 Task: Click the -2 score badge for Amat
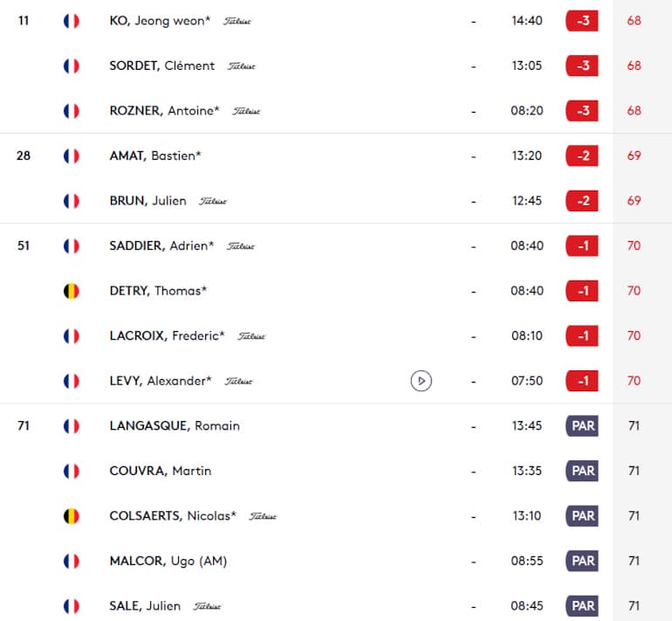point(582,156)
